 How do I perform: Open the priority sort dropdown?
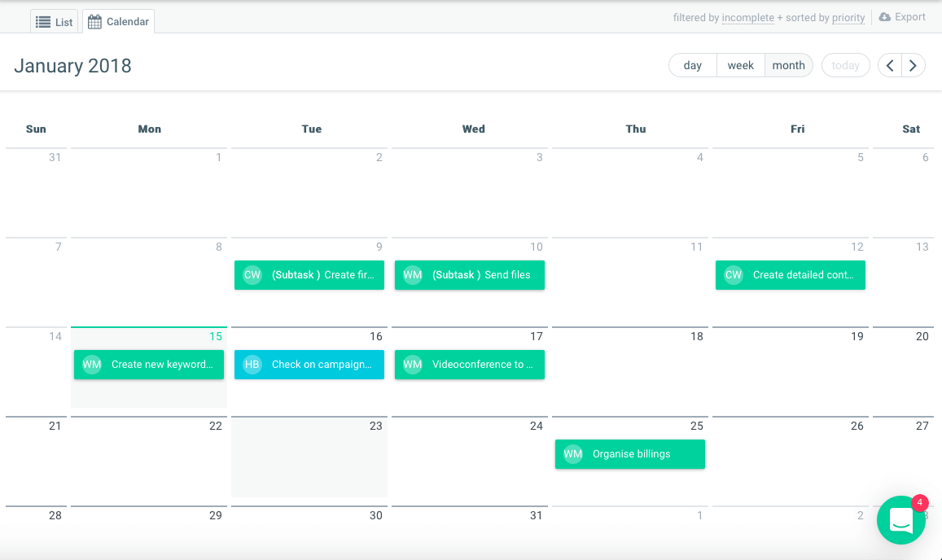coord(848,18)
